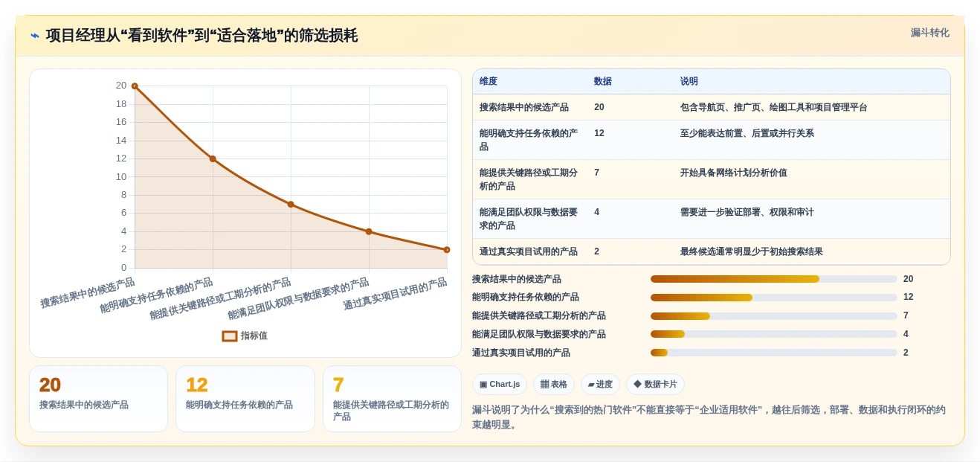Image resolution: width=980 pixels, height=462 pixels.
Task: Click the 说明 table column header
Action: [x=689, y=81]
